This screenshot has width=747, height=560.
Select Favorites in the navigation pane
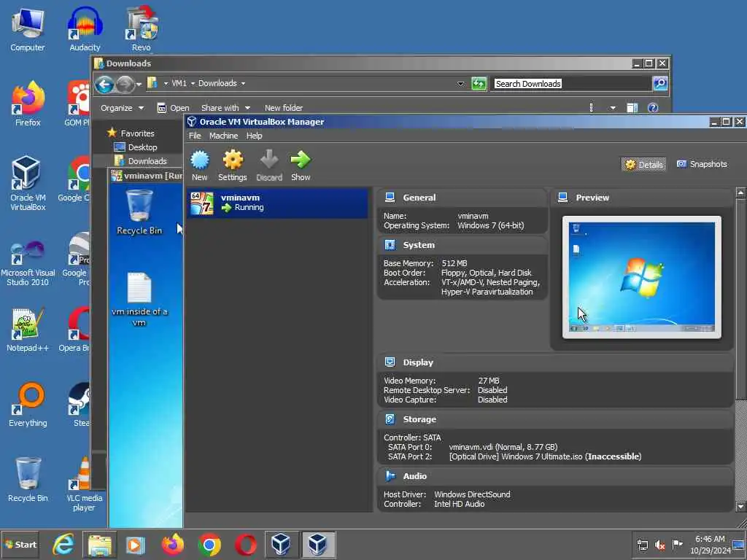[x=131, y=133]
